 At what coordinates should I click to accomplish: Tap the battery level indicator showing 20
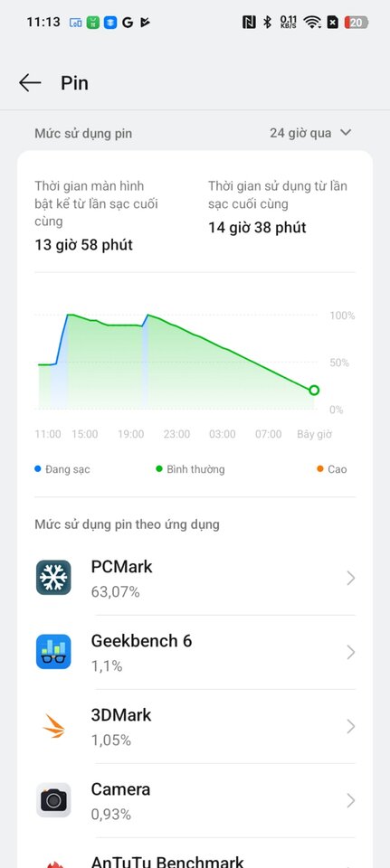(x=357, y=22)
